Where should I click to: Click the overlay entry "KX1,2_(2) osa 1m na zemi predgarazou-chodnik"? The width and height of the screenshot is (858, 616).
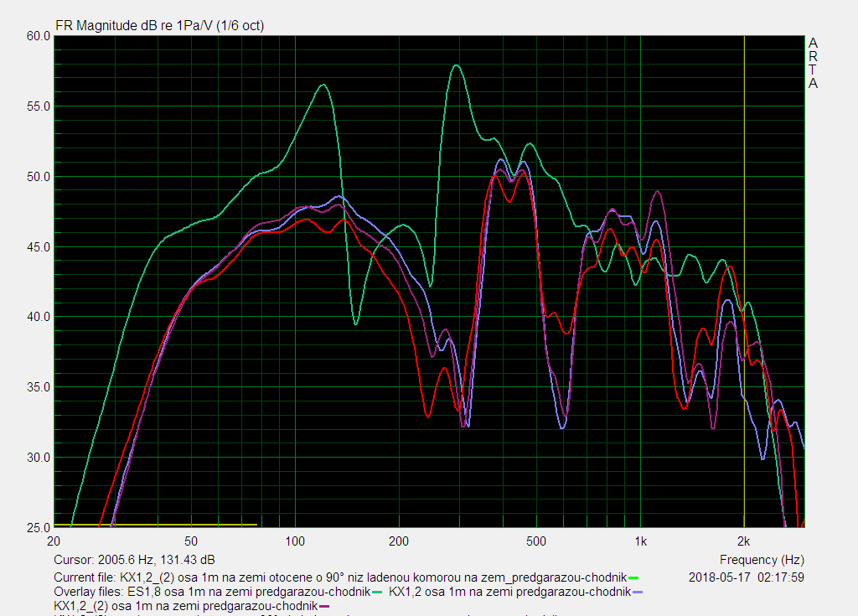(x=185, y=606)
